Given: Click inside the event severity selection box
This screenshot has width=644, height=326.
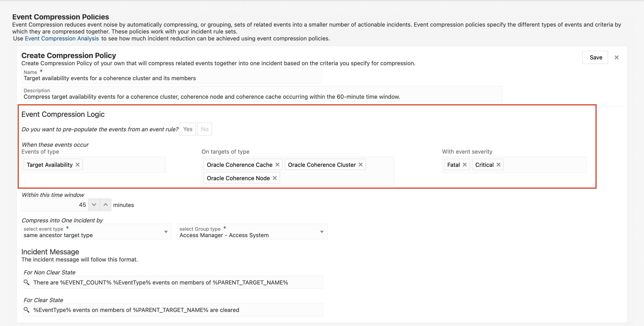Looking at the screenshot, I should click(545, 165).
